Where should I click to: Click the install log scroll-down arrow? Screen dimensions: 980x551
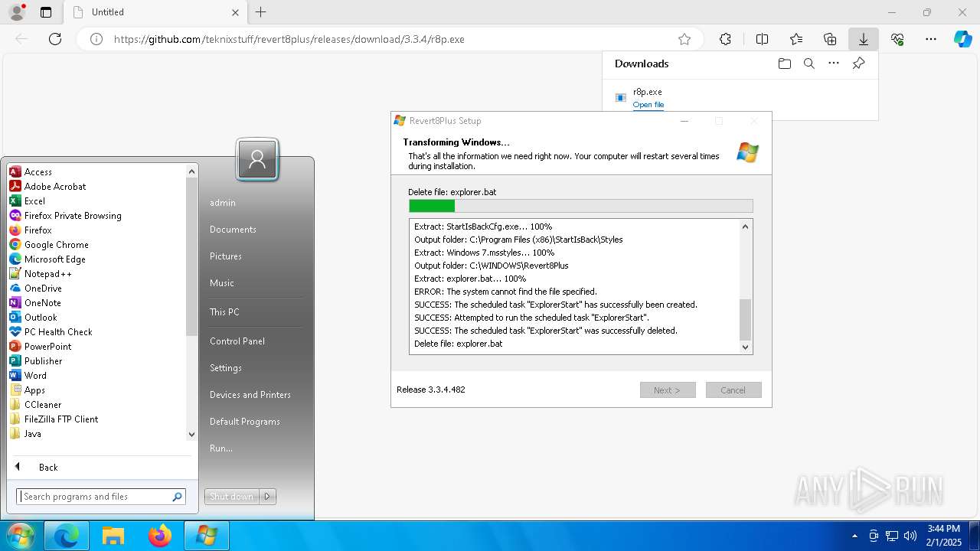point(745,347)
